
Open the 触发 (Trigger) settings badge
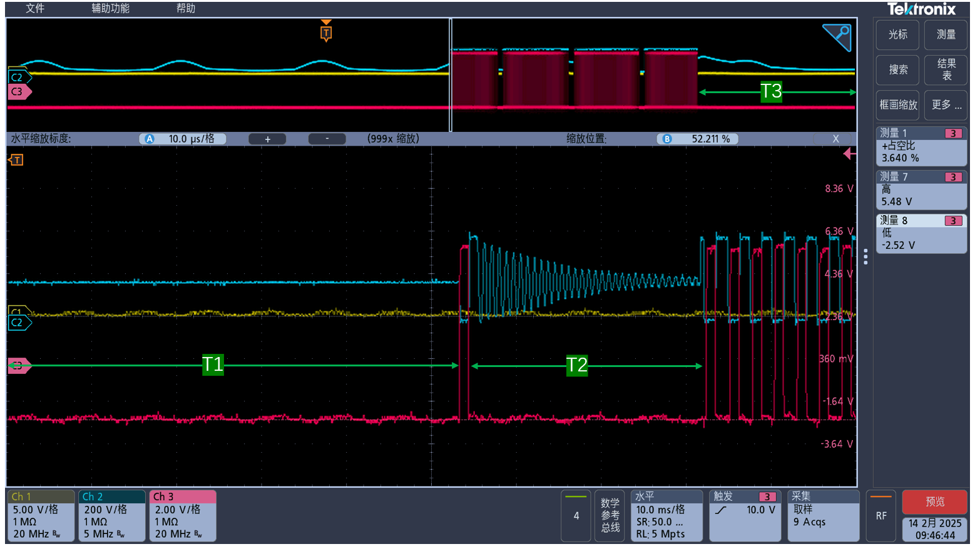pos(745,516)
